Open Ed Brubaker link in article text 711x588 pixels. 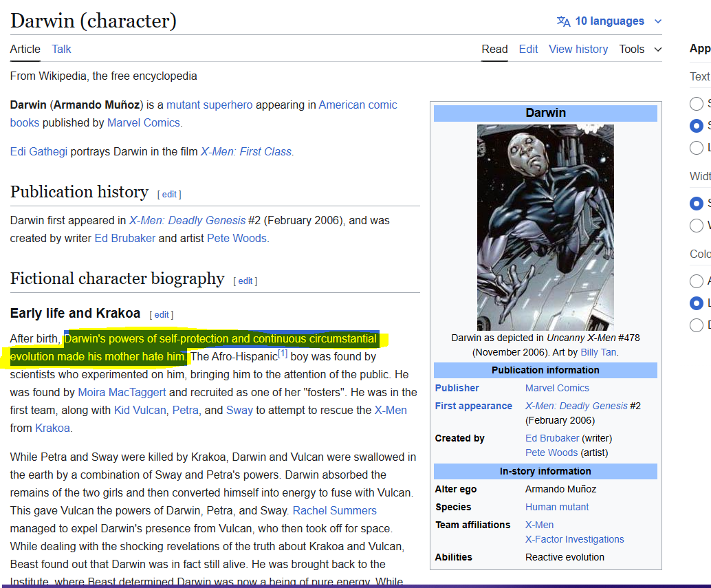(x=124, y=239)
